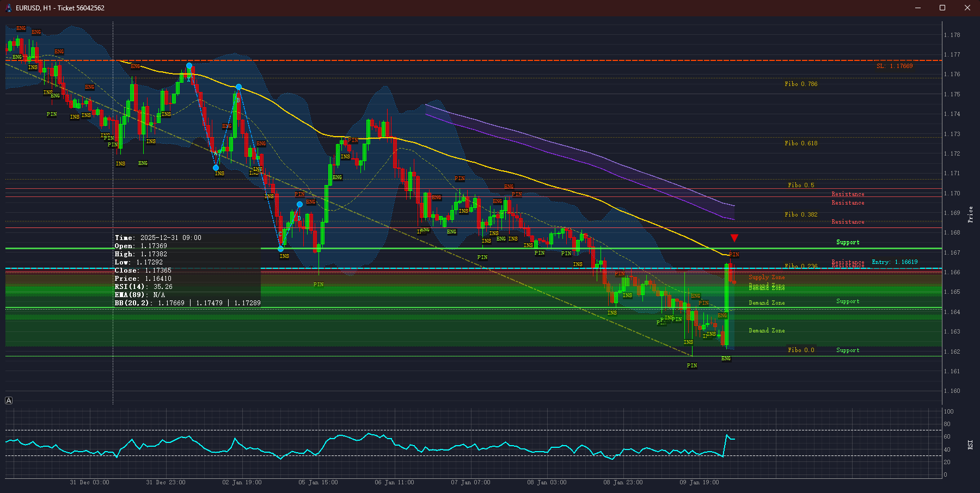The image size is (980, 493).
Task: Click the '05 Jan 15:00' time axis label
Action: coord(318,482)
